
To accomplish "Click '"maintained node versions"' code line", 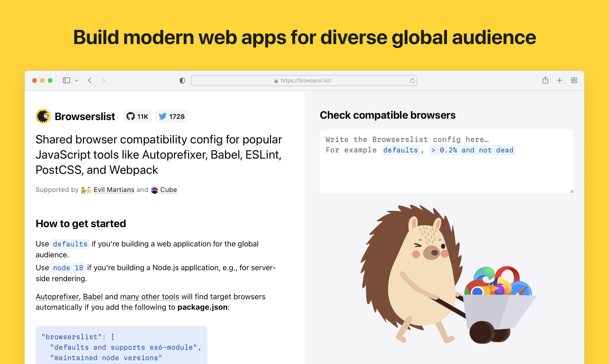I will (106, 358).
